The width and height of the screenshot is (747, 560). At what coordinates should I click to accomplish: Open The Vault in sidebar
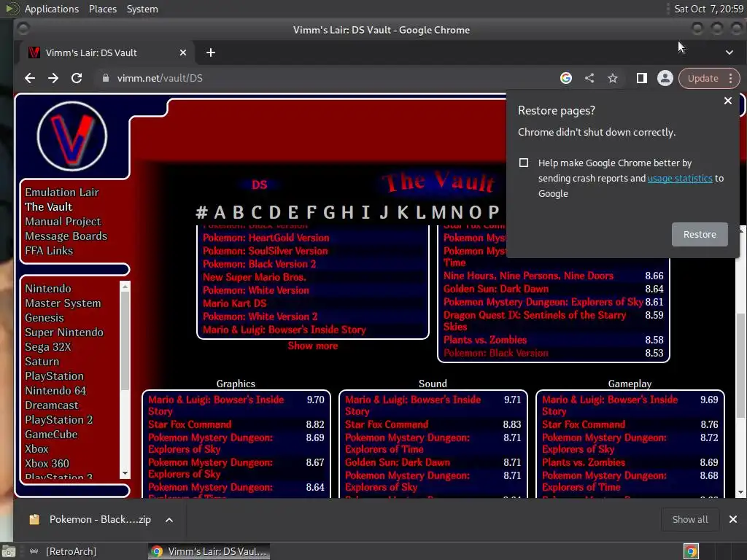[49, 206]
